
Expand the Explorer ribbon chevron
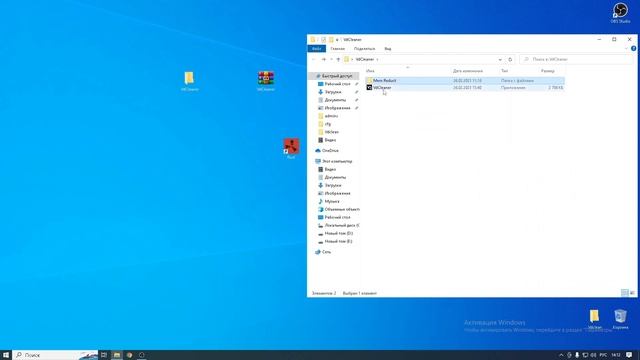[627, 49]
